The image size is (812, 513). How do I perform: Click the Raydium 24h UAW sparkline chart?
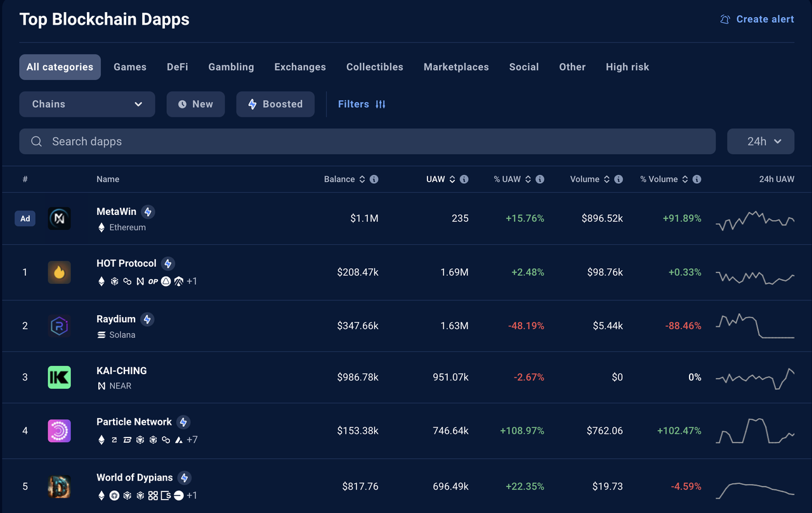755,326
